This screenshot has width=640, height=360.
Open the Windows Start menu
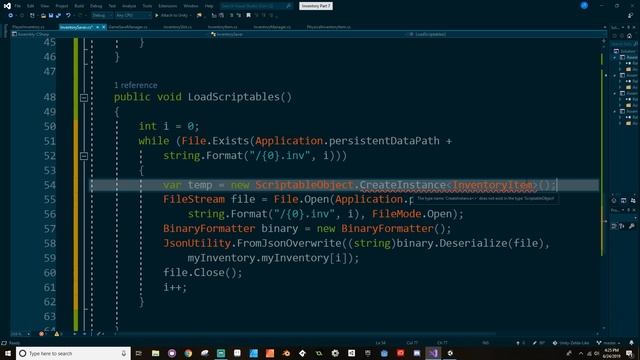pos(8,353)
